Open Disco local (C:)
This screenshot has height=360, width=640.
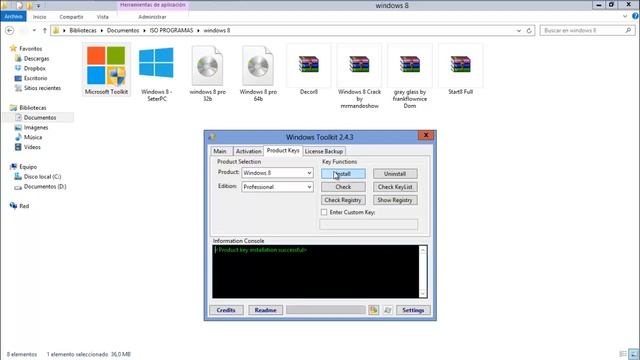(x=38, y=176)
